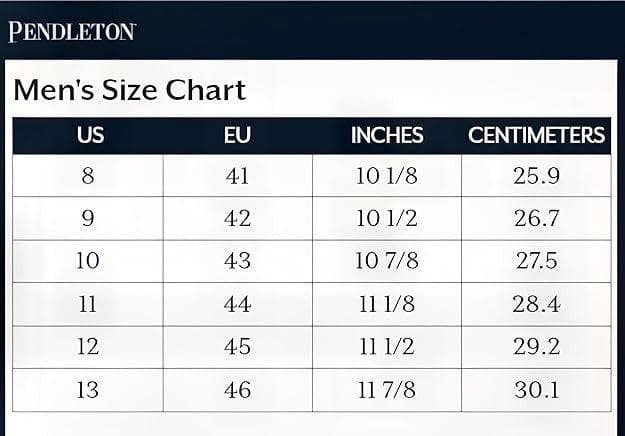Select US size 8 cell
This screenshot has height=436, width=625.
[88, 176]
